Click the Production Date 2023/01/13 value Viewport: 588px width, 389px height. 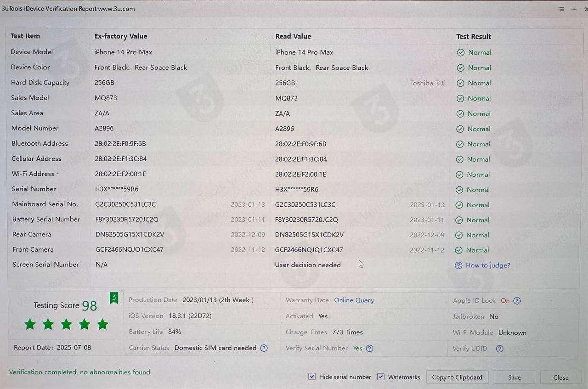218,300
